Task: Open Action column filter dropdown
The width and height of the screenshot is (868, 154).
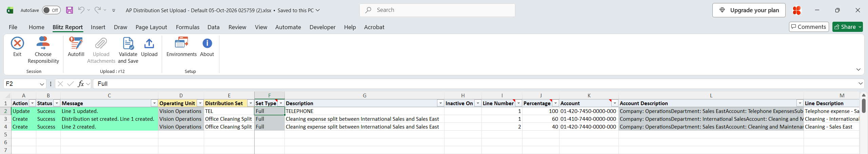Action: (x=32, y=103)
